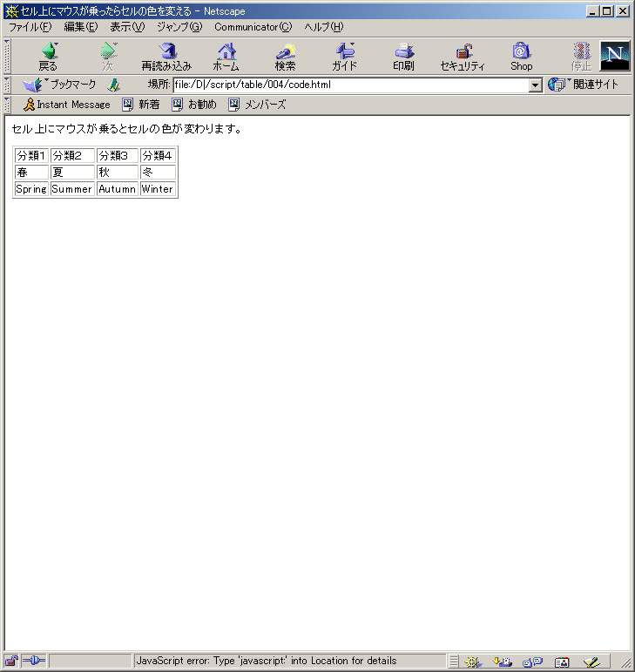This screenshot has width=635, height=672.
Task: Maximize the Netscape window
Action: 607,11
